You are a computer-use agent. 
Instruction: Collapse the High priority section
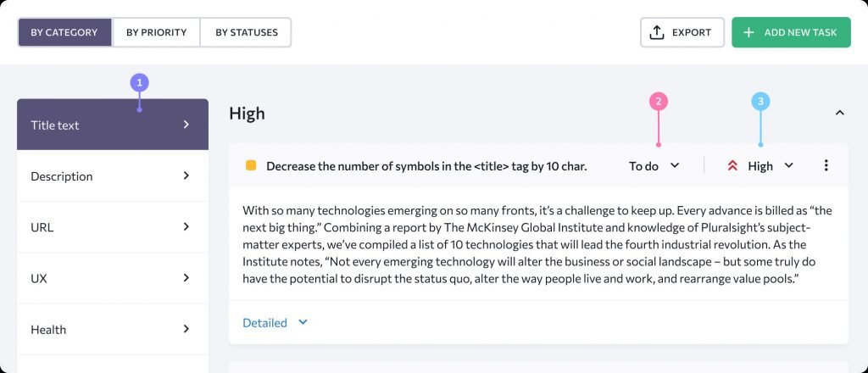click(x=839, y=113)
